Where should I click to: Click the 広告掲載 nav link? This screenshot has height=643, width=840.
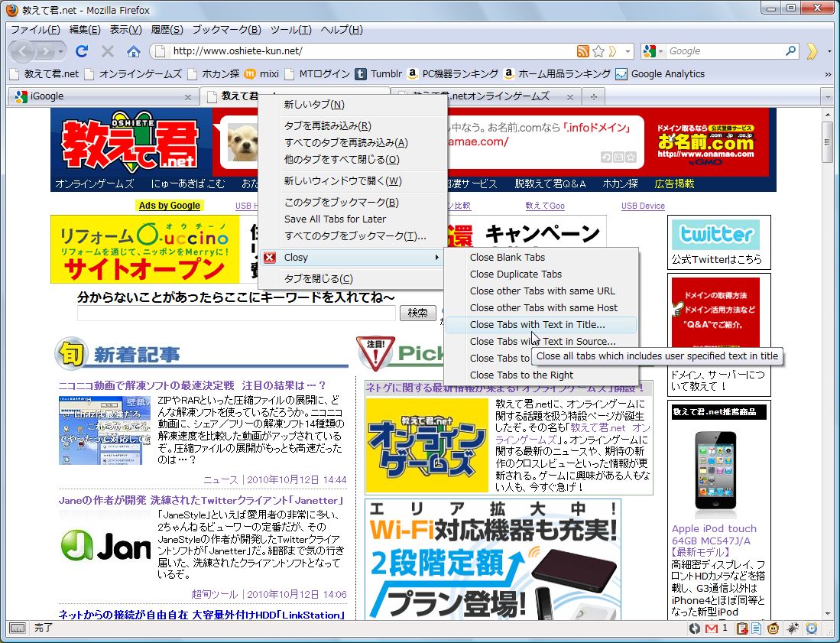click(x=674, y=183)
